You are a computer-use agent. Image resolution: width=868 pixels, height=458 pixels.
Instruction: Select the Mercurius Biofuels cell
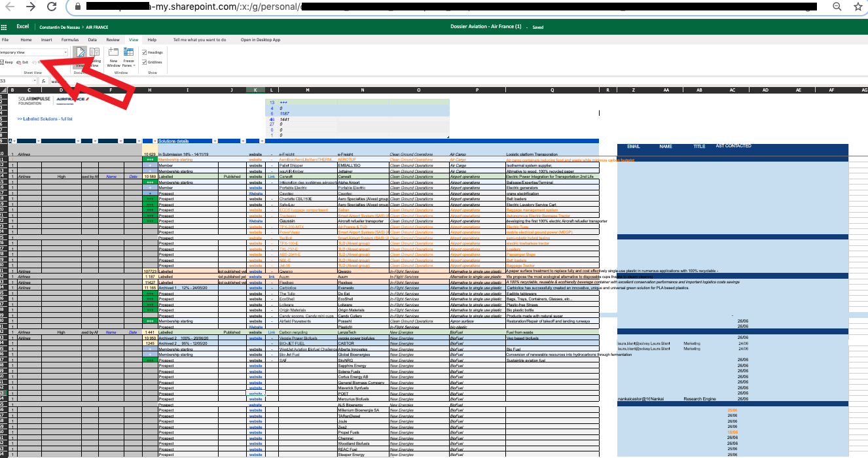363,399
